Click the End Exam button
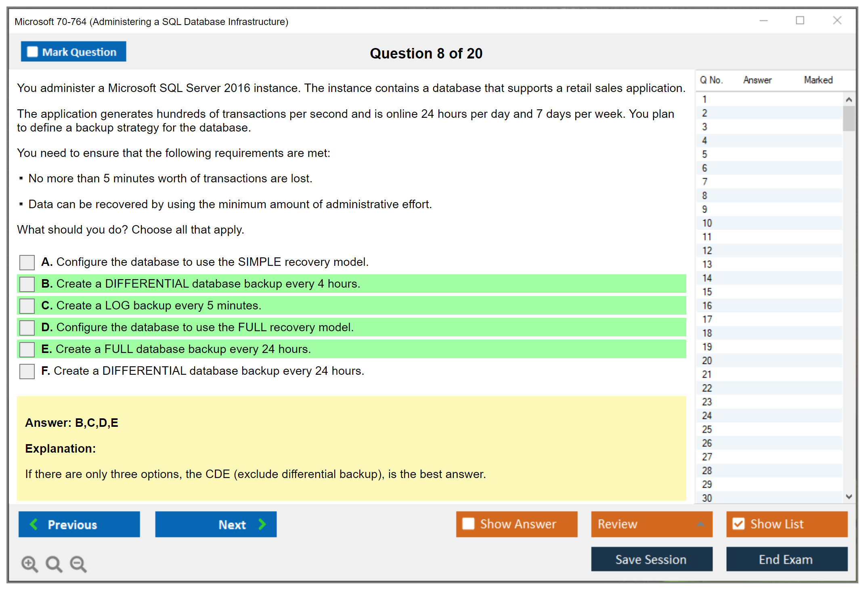The width and height of the screenshot is (868, 593). [x=786, y=559]
